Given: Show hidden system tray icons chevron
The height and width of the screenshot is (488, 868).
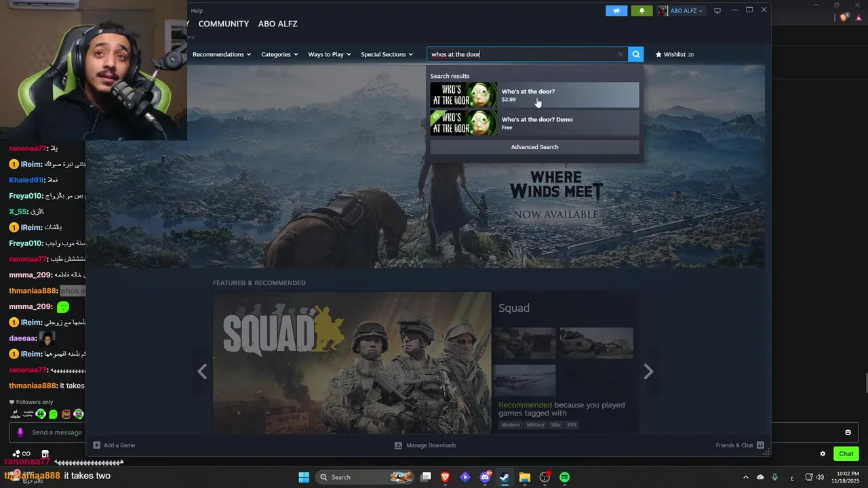Looking at the screenshot, I should pos(745,477).
